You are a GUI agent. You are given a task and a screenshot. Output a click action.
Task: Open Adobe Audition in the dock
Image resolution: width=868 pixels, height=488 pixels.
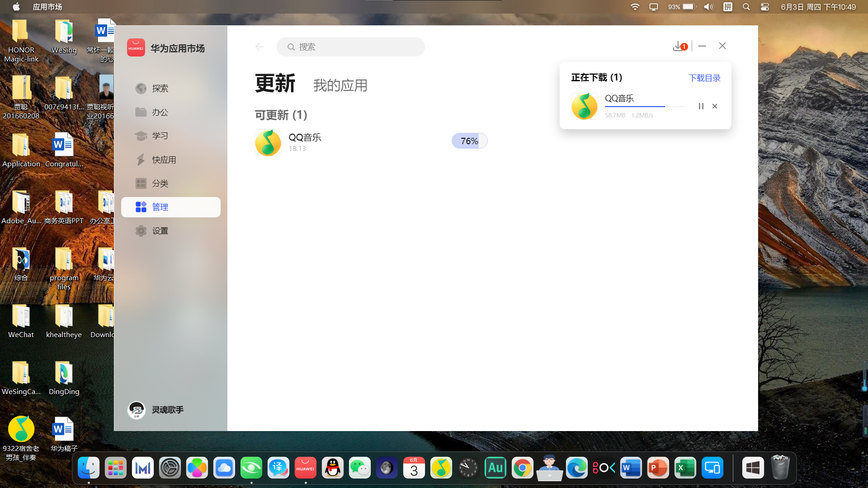coord(495,468)
